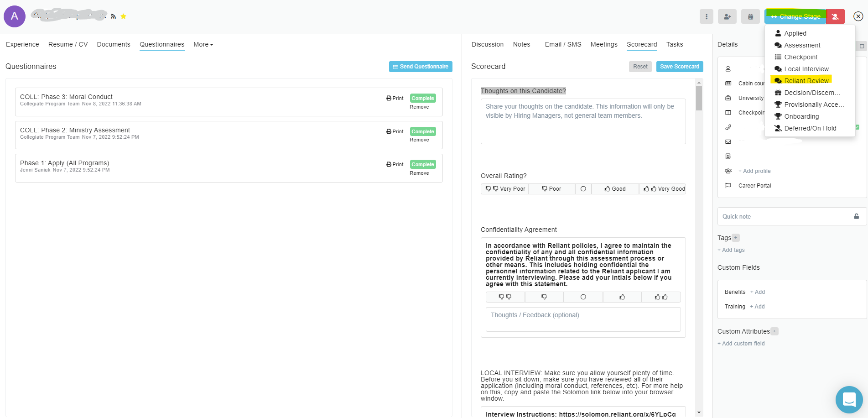The height and width of the screenshot is (418, 868).
Task: Click the lock icon in Quick note
Action: tap(856, 216)
